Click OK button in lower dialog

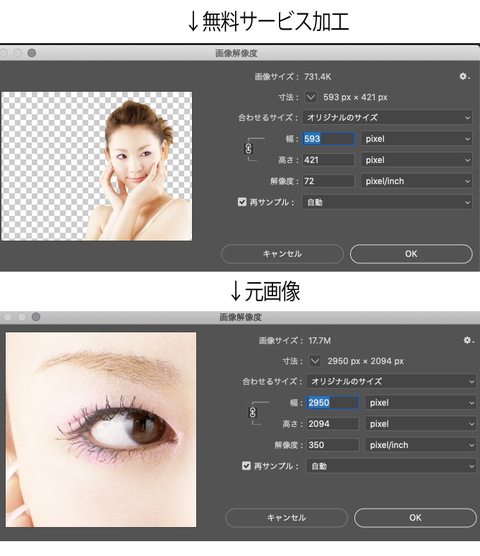point(415,518)
